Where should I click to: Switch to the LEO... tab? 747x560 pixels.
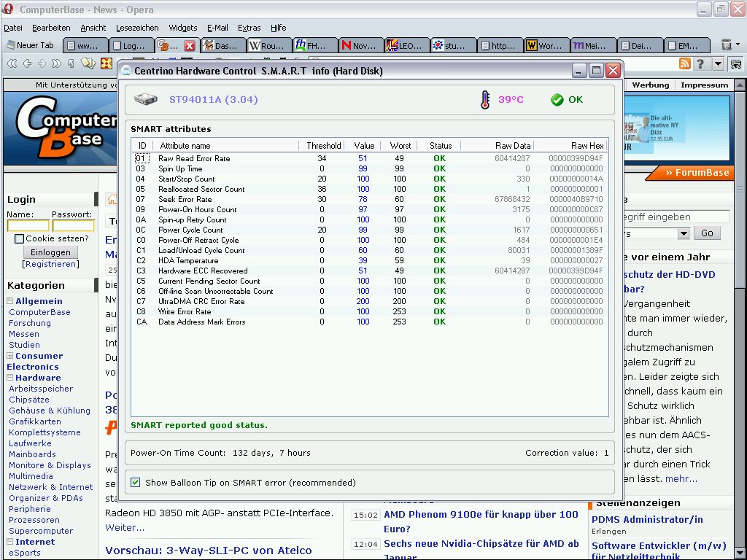(406, 46)
